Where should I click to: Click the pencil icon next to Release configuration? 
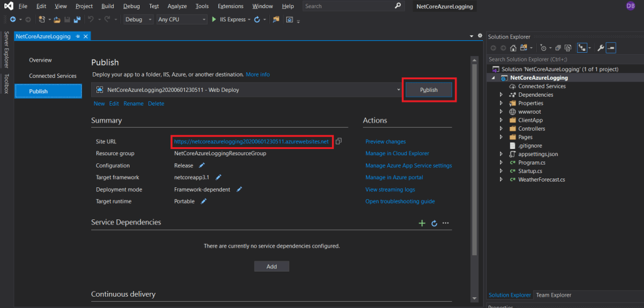(202, 165)
